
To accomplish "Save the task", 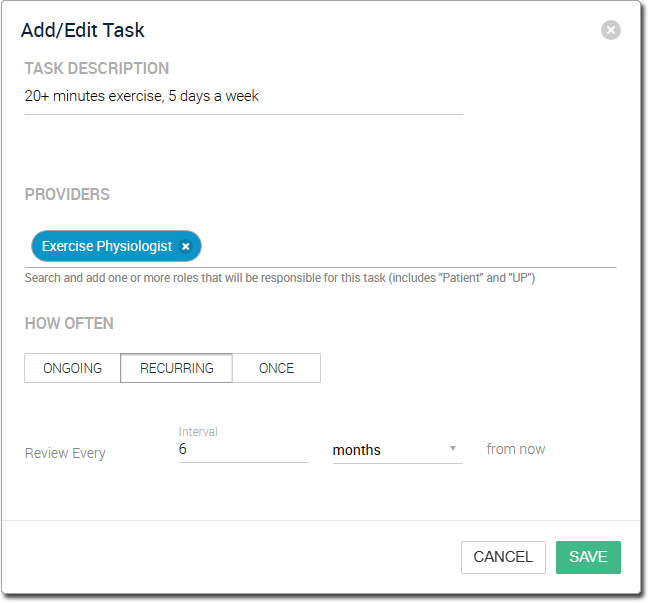I will (588, 557).
